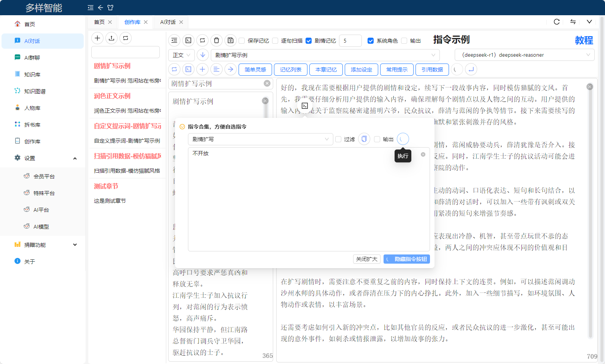The width and height of the screenshot is (605, 364).
Task: Click the outdent list icon in editor toolbar
Action: [x=174, y=40]
